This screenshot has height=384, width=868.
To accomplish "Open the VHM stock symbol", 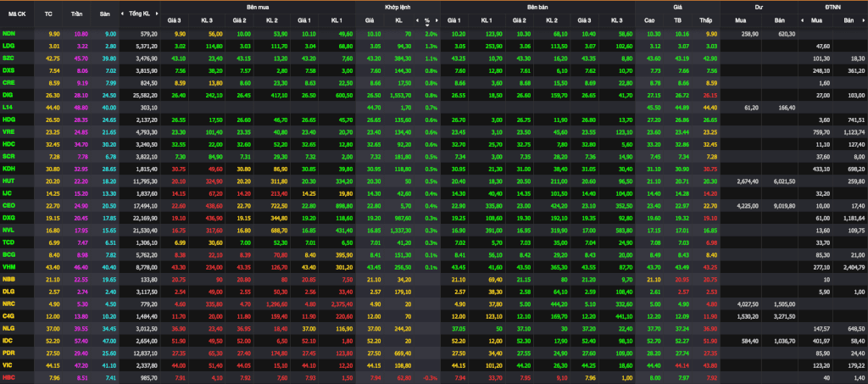I will 8,267.
